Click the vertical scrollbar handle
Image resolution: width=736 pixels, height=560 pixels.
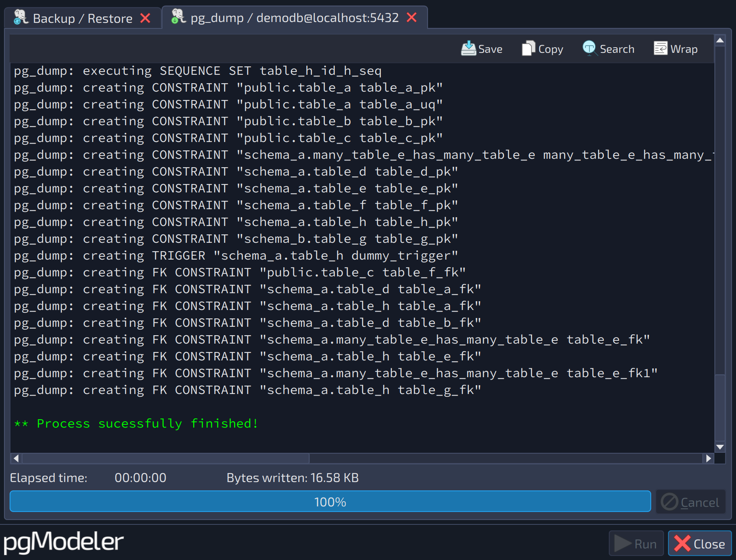[720, 407]
